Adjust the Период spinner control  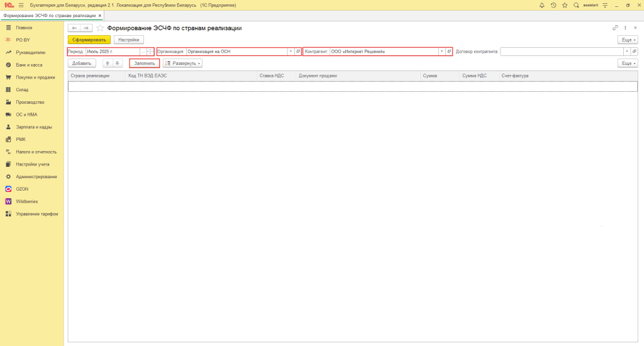pyautogui.click(x=150, y=52)
